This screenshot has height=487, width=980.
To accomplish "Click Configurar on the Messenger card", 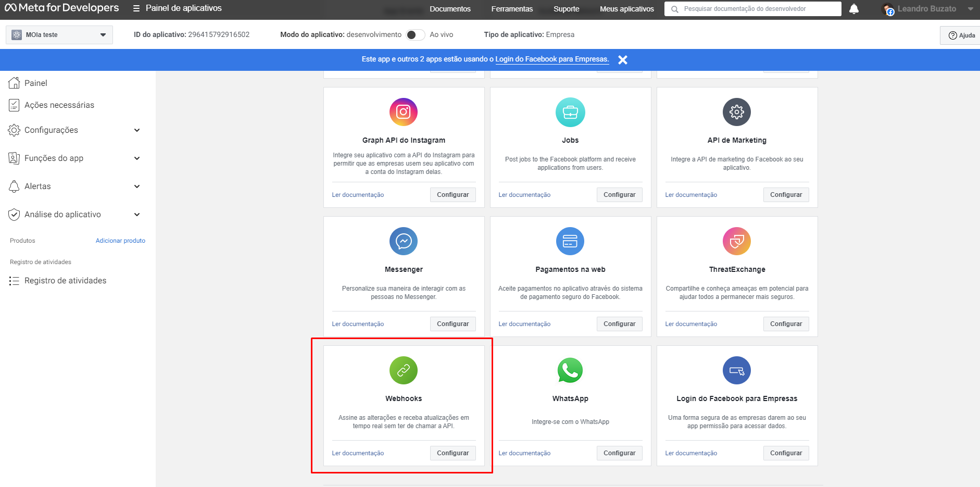I will tap(453, 324).
